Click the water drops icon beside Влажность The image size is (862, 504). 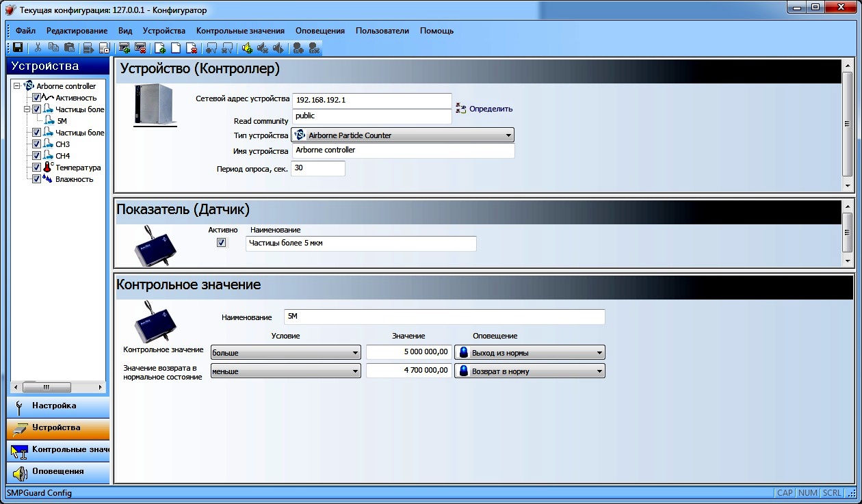click(x=49, y=178)
